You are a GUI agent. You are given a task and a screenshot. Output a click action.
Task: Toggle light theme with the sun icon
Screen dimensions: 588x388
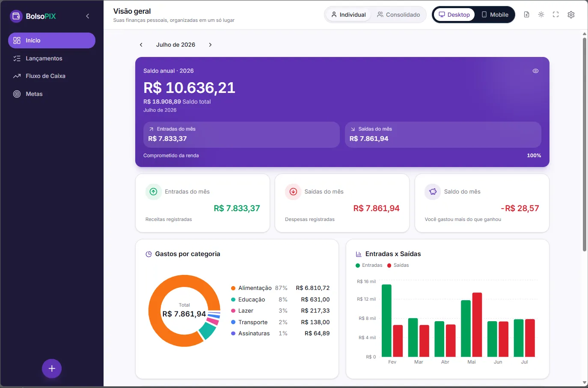(541, 15)
